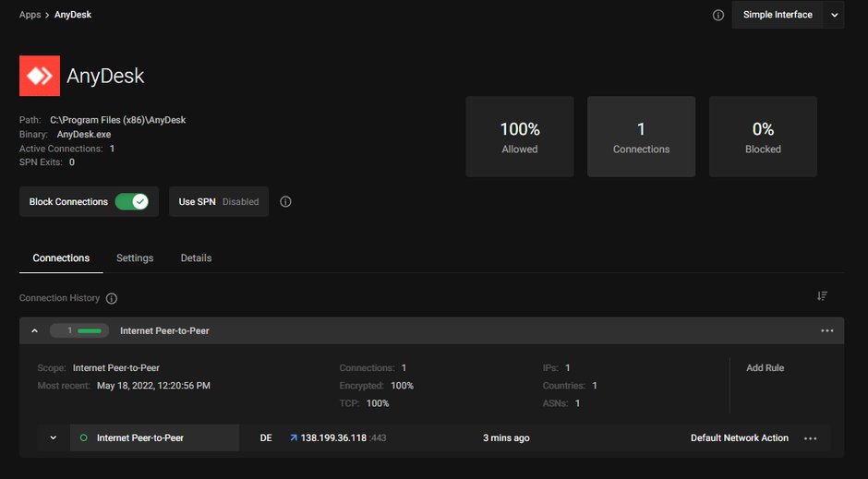The height and width of the screenshot is (479, 868).
Task: Click the outgoing arrow icon by 138.199.36.118
Action: 294,437
